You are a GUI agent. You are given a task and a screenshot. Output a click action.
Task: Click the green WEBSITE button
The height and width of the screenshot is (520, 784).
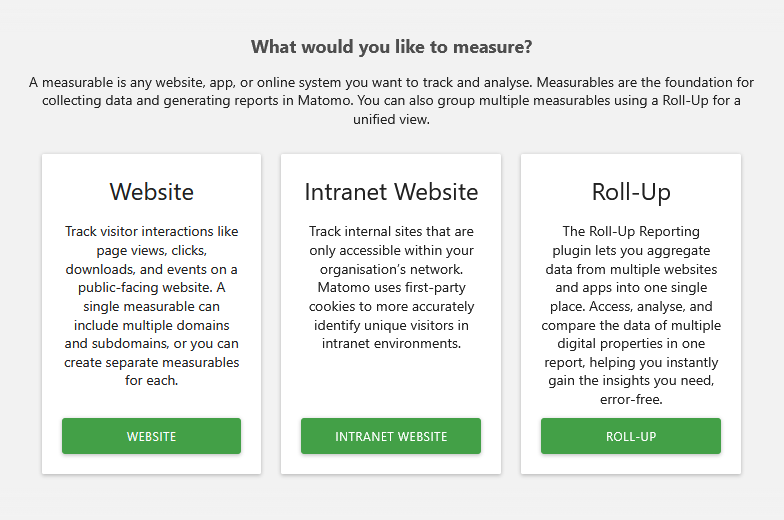pos(151,436)
